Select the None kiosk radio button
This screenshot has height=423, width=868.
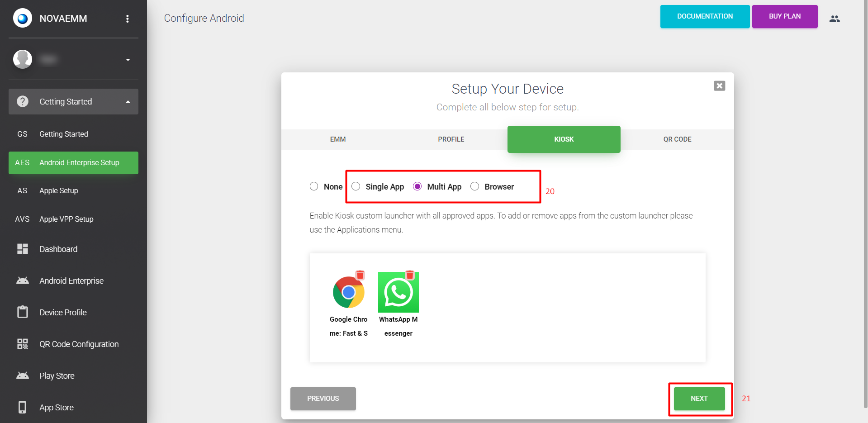click(314, 186)
